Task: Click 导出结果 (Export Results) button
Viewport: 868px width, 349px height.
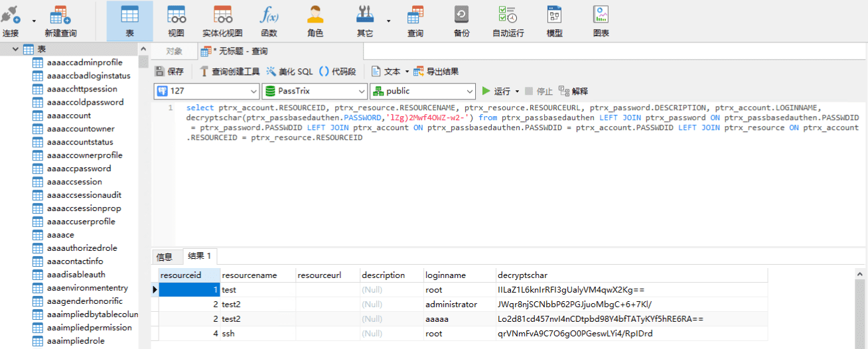Action: tap(436, 72)
